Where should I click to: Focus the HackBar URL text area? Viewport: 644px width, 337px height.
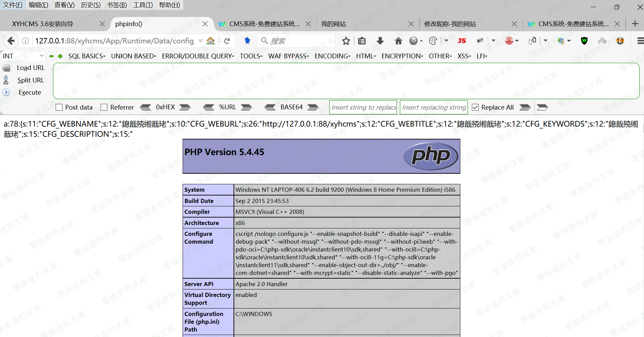[x=346, y=81]
